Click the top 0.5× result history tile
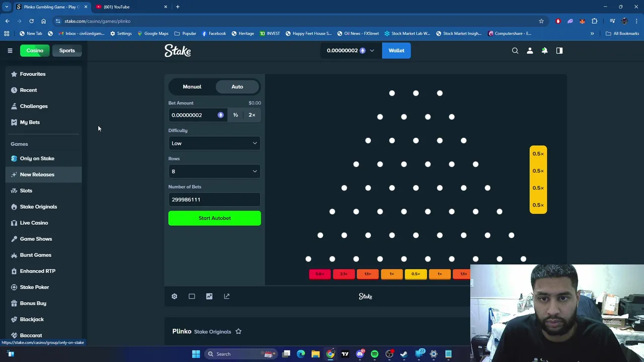 point(538,154)
